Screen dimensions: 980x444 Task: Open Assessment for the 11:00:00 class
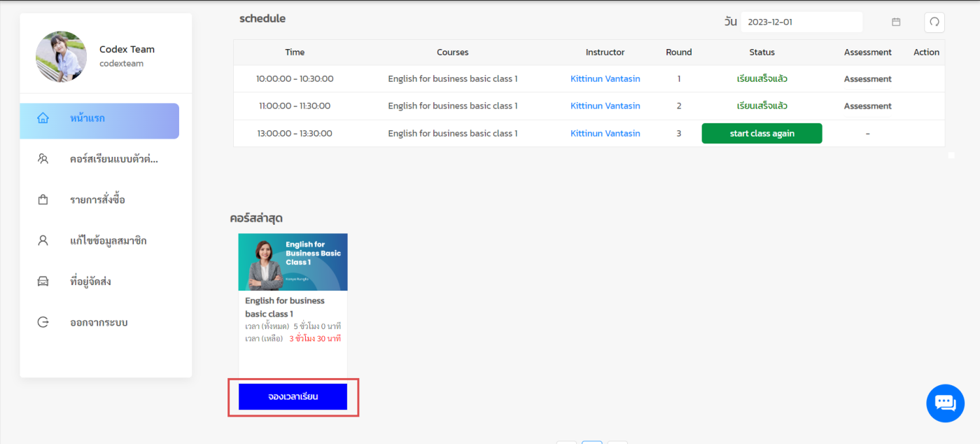coord(867,106)
